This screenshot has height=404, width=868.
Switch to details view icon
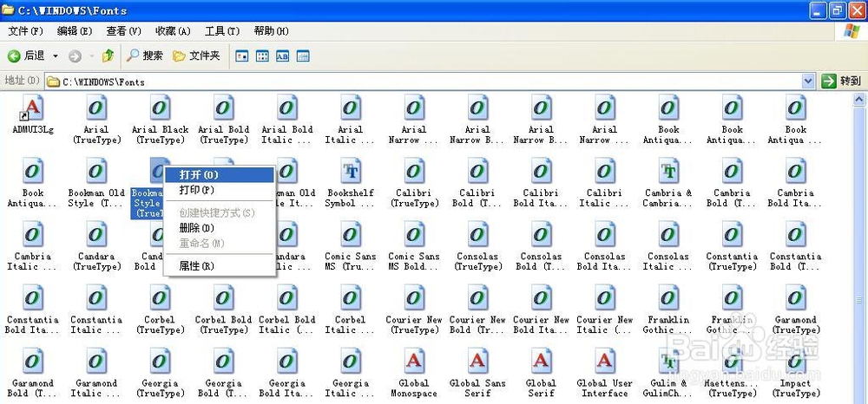click(303, 55)
